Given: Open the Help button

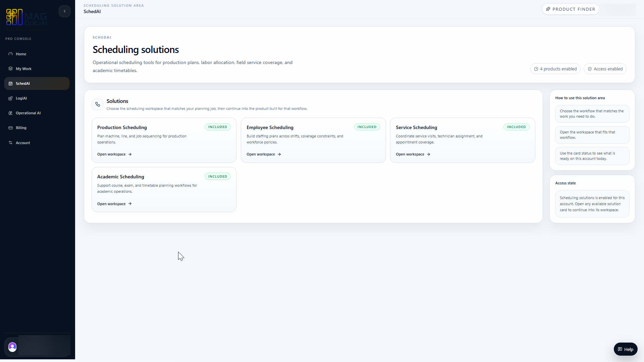Looking at the screenshot, I should point(626,349).
